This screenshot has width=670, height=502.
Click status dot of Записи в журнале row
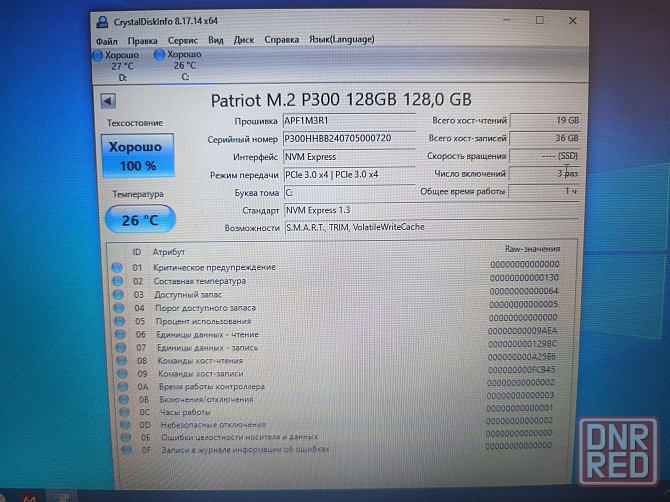pyautogui.click(x=126, y=449)
